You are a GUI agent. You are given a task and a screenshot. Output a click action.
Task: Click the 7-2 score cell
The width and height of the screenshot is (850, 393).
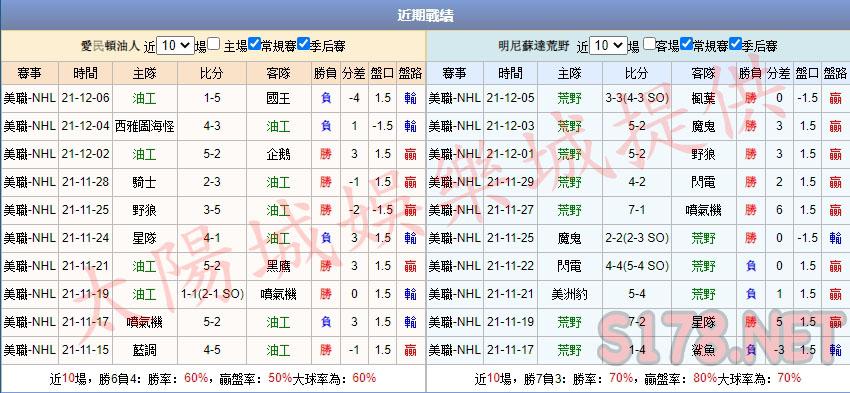pos(637,322)
